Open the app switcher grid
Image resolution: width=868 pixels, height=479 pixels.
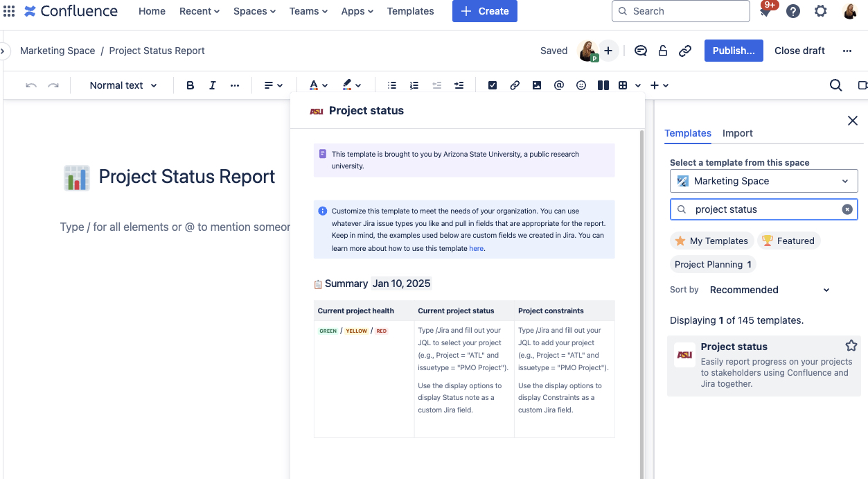coord(9,11)
